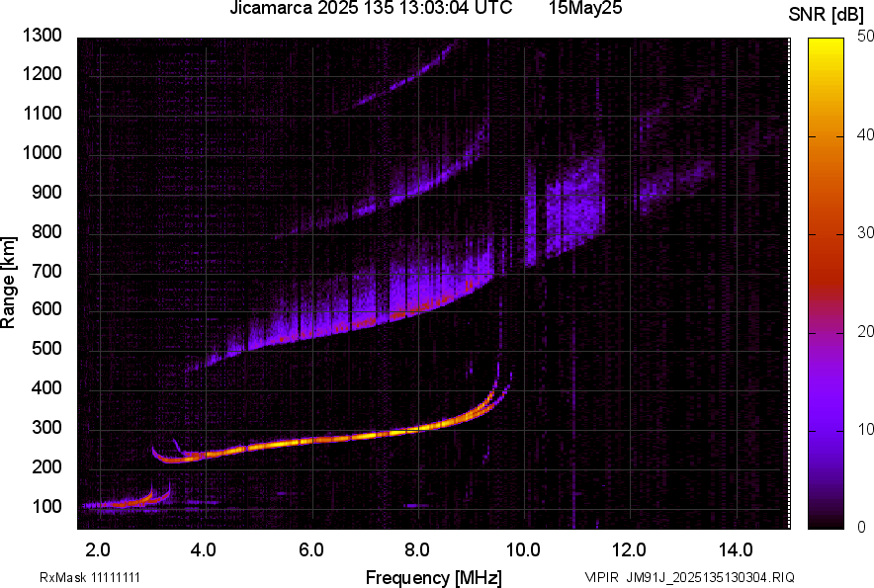Click frequency axis tick 8.0
Screen dimensions: 874x588
tap(417, 550)
